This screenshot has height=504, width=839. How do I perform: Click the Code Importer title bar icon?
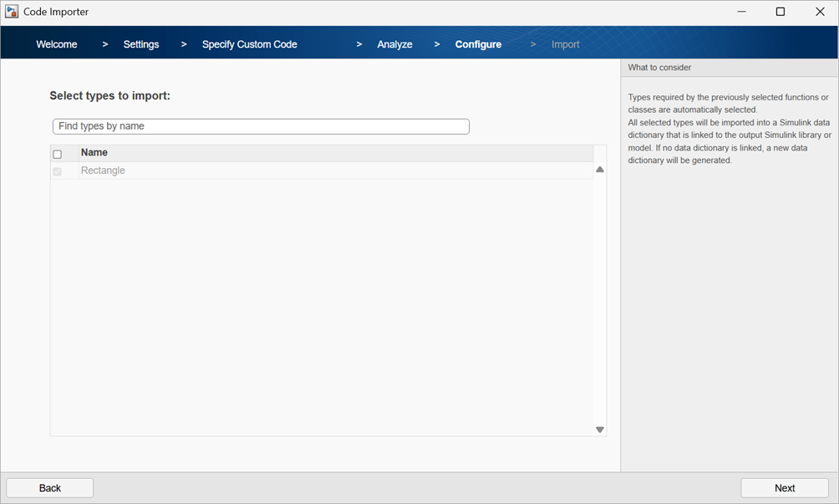[11, 11]
